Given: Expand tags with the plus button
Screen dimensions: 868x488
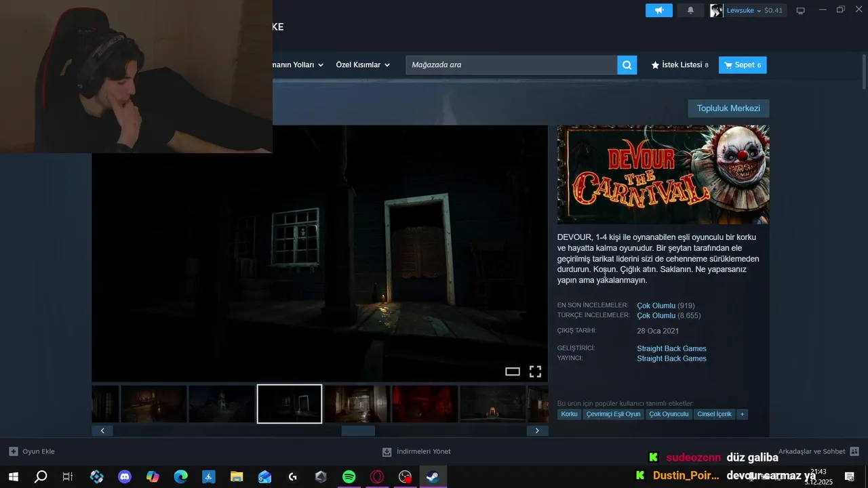Looking at the screenshot, I should tap(742, 414).
